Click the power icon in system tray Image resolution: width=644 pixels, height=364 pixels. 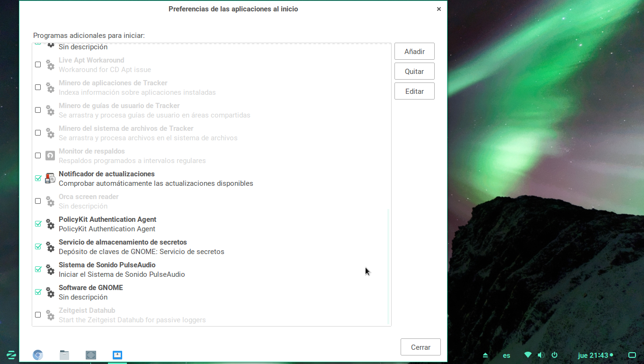[555, 355]
